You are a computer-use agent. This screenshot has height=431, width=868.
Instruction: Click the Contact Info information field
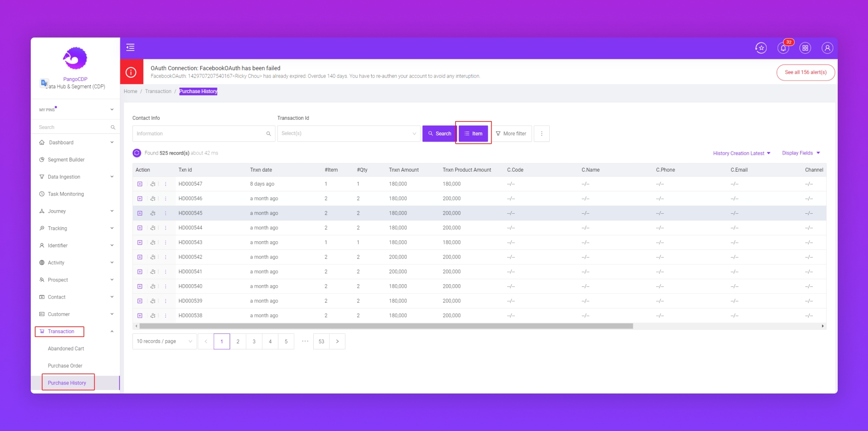199,134
